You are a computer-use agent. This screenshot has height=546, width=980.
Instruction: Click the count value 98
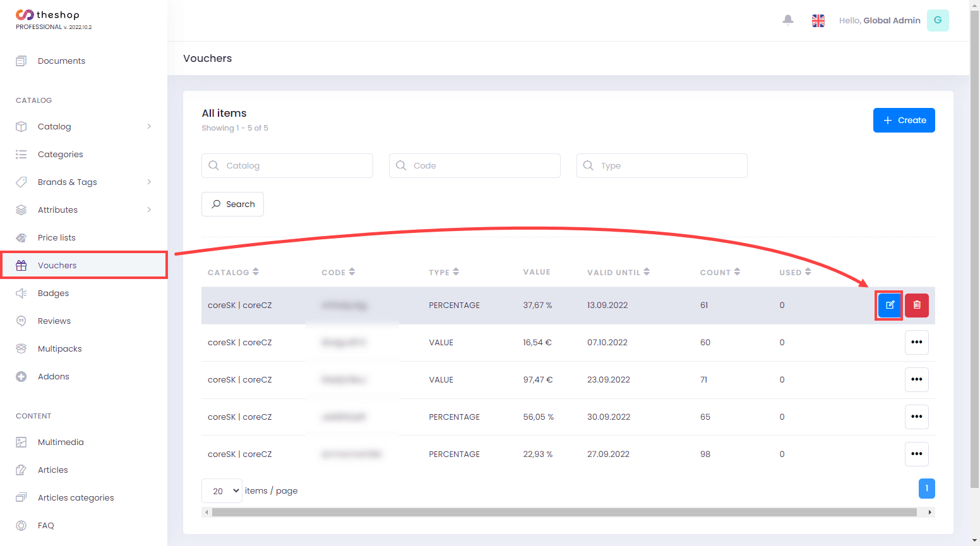point(705,454)
